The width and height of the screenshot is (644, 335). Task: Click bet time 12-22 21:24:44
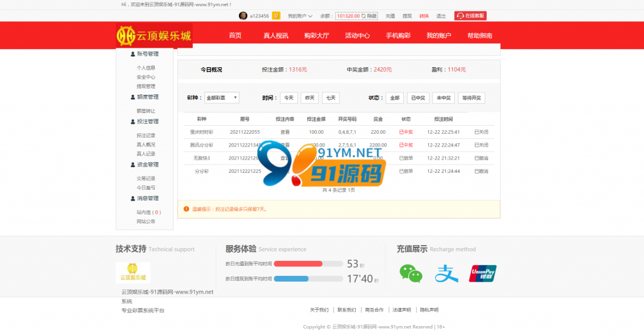[443, 171]
